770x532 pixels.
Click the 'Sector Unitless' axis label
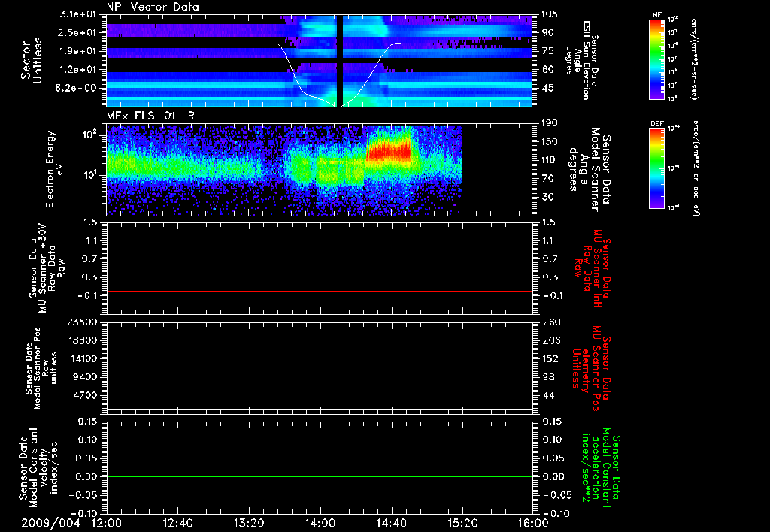pos(32,60)
